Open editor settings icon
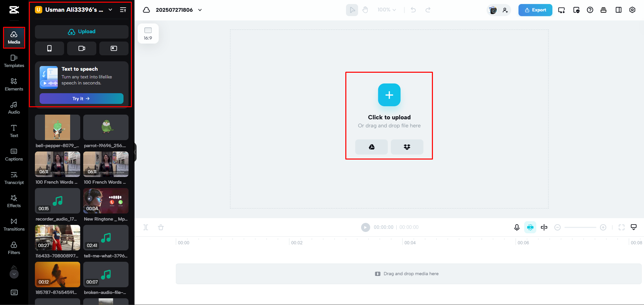The height and width of the screenshot is (305, 644). coord(632,10)
